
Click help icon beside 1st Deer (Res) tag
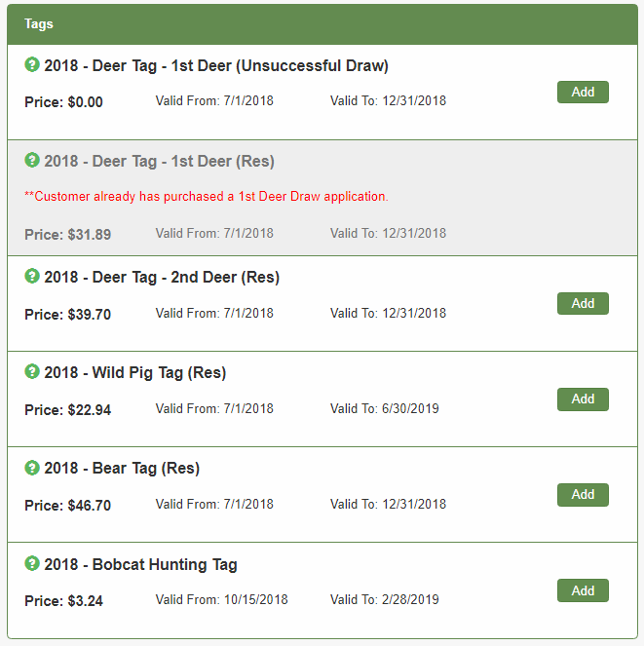coord(32,161)
